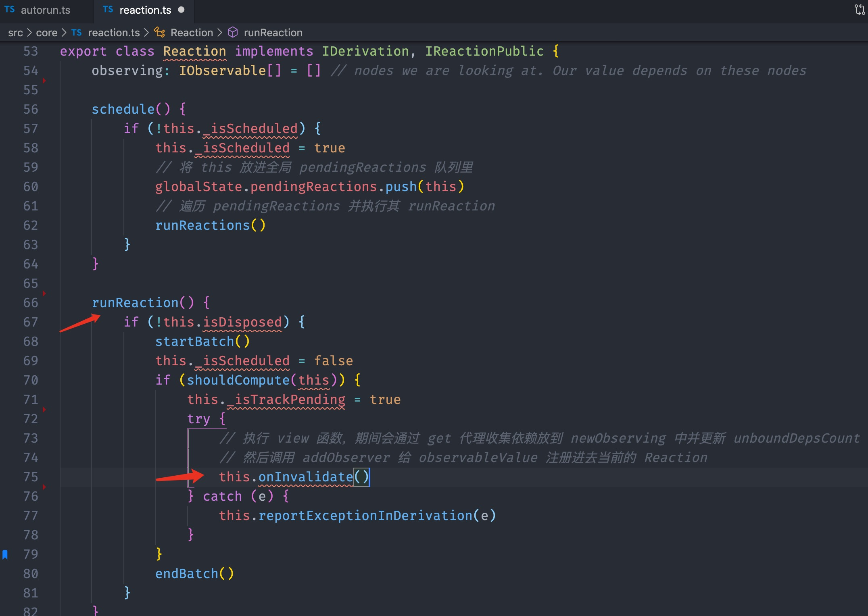868x616 pixels.
Task: Click the TS icon on the reaction.ts tab
Action: pos(108,10)
